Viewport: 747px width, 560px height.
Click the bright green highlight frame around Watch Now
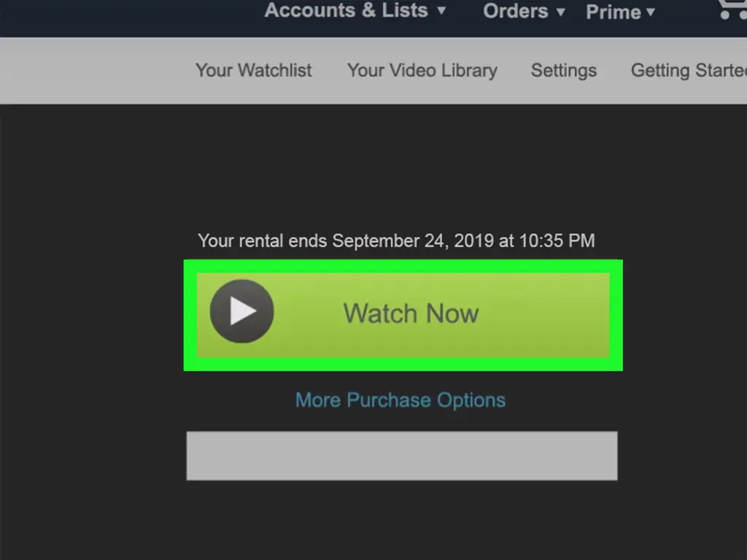point(403,266)
